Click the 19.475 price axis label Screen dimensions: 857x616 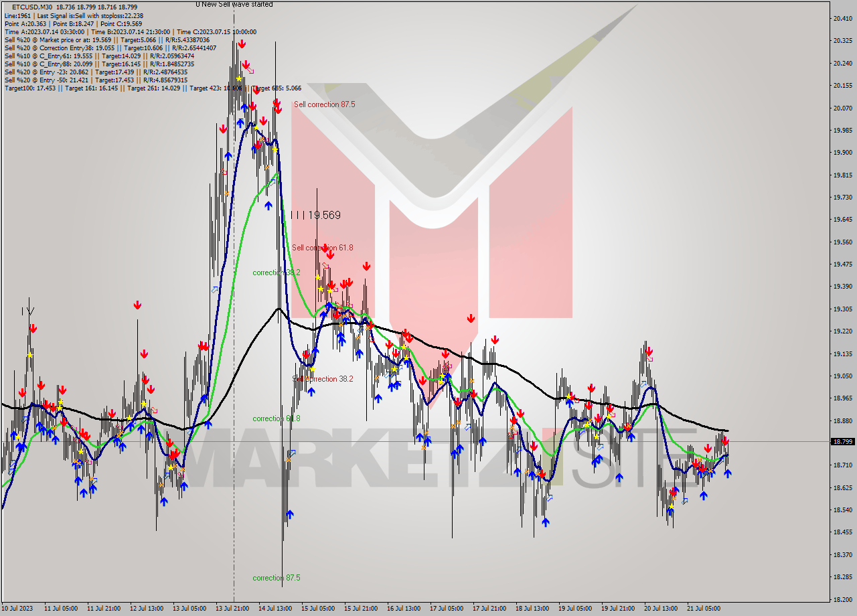click(842, 264)
